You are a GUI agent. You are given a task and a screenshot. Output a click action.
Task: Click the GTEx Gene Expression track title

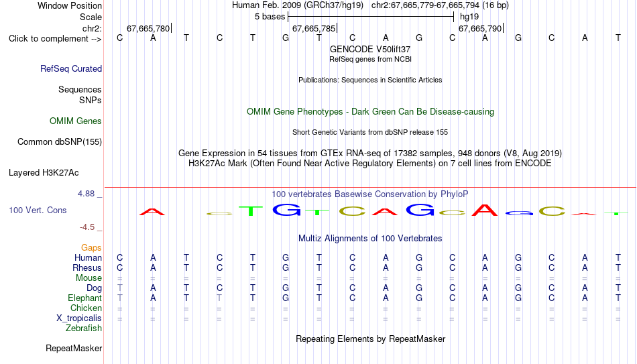370,153
